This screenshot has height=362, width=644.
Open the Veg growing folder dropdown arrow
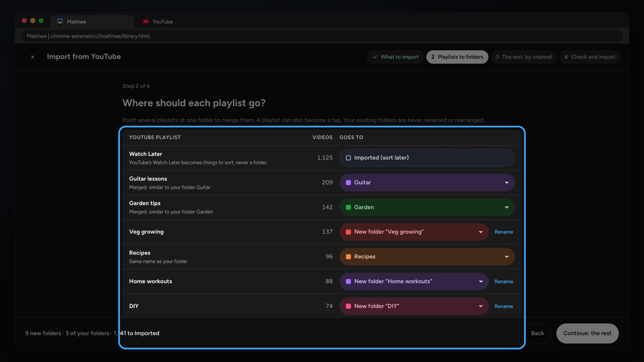click(x=481, y=232)
